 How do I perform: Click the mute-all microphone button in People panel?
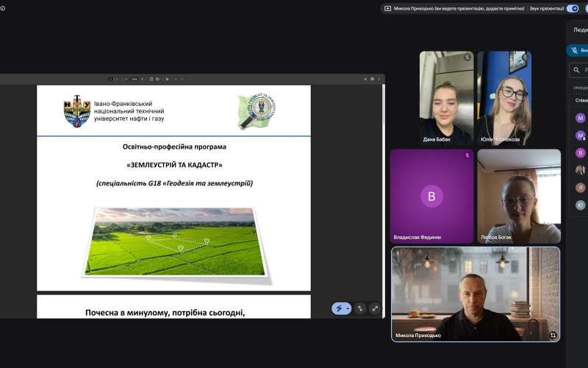click(578, 50)
